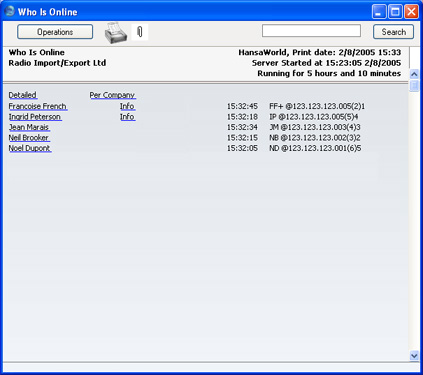Select text IP @123.123.123.005(5)4

314,117
